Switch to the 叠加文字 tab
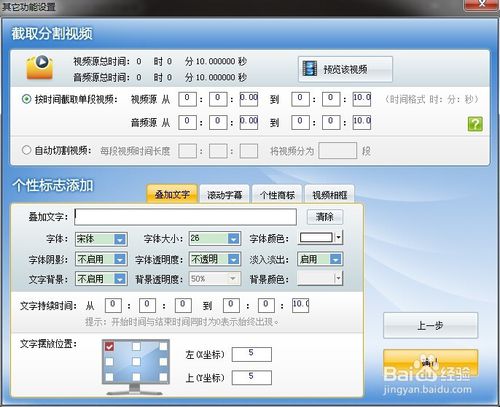 [x=172, y=194]
